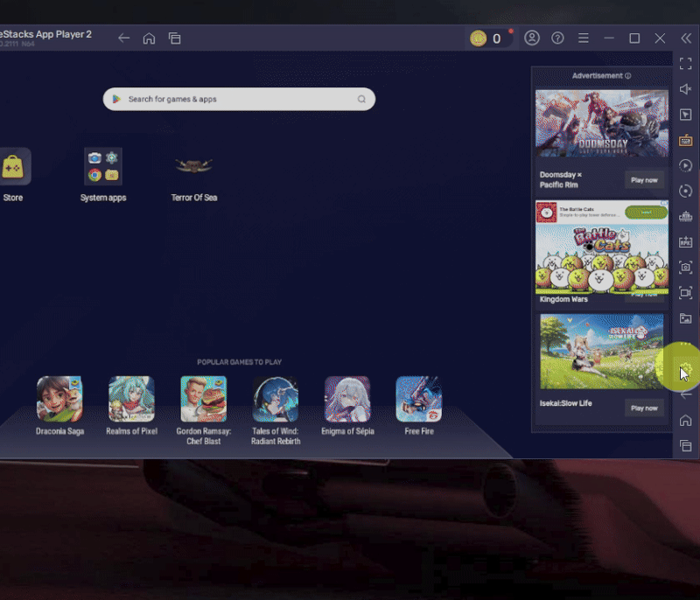
Task: Click the Isekai:Slow Life title text
Action: coord(565,403)
